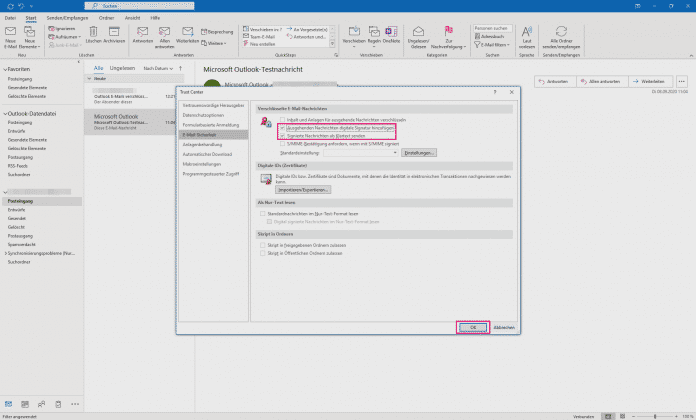Viewport: 696px width, 420px height.
Task: Collapse the Outlook-Datendatei folder group
Action: coord(4,114)
